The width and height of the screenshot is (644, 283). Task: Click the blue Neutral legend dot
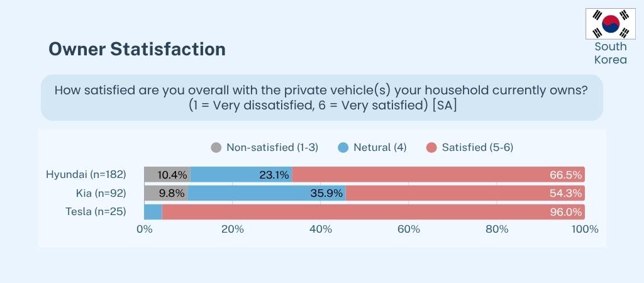[343, 148]
